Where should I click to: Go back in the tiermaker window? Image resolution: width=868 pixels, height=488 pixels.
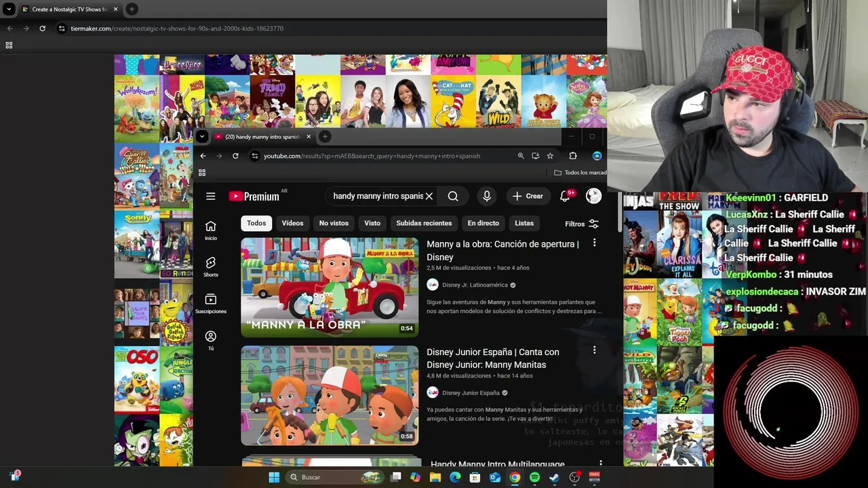[9, 28]
